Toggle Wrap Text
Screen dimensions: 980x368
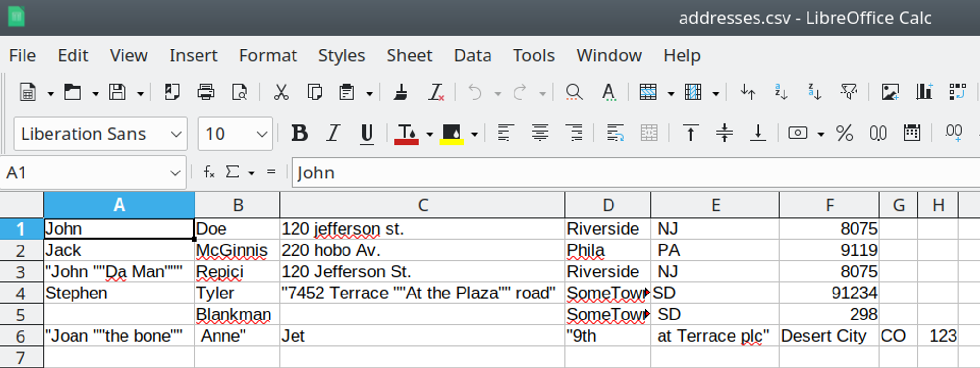pyautogui.click(x=615, y=133)
